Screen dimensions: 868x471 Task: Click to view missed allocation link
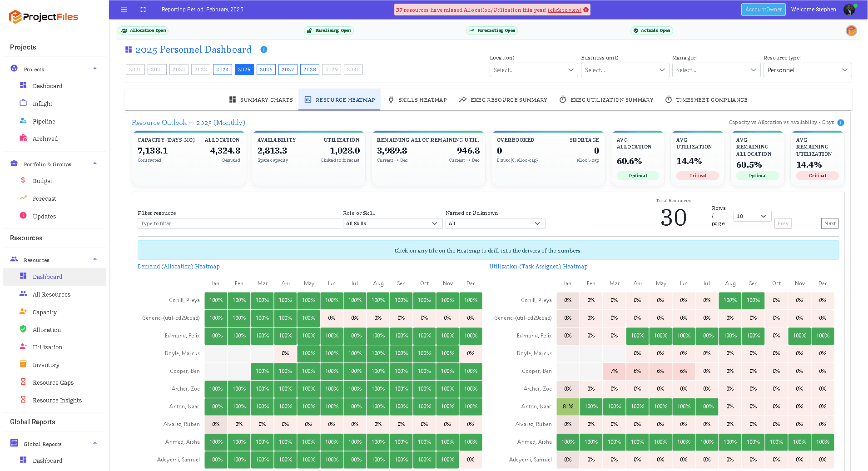[x=565, y=10]
